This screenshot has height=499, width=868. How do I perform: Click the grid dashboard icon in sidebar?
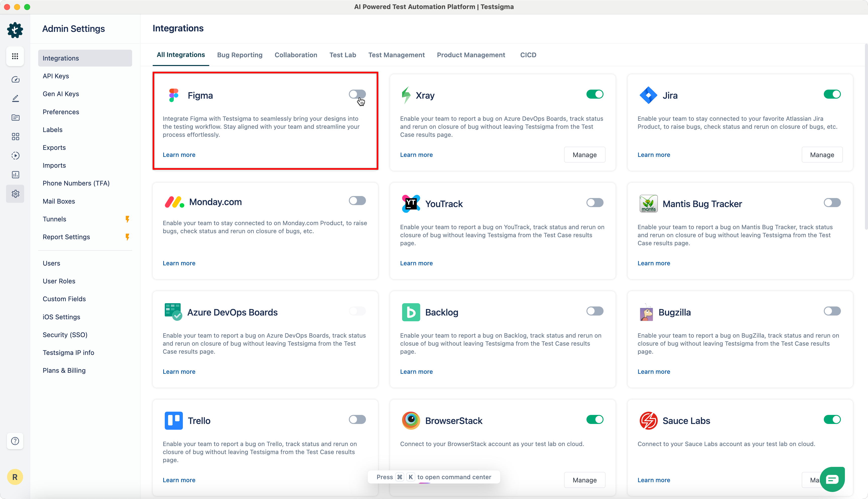15,136
